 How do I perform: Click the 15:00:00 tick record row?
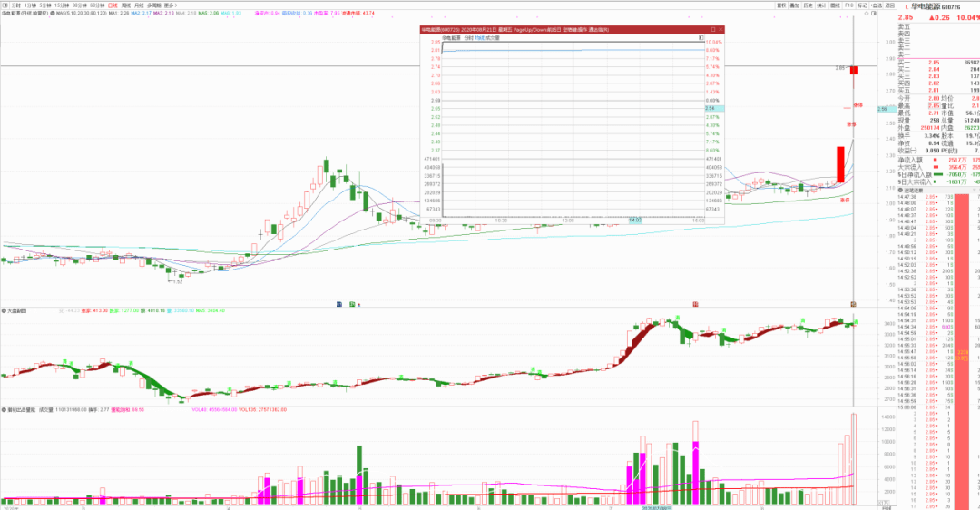tap(937, 407)
